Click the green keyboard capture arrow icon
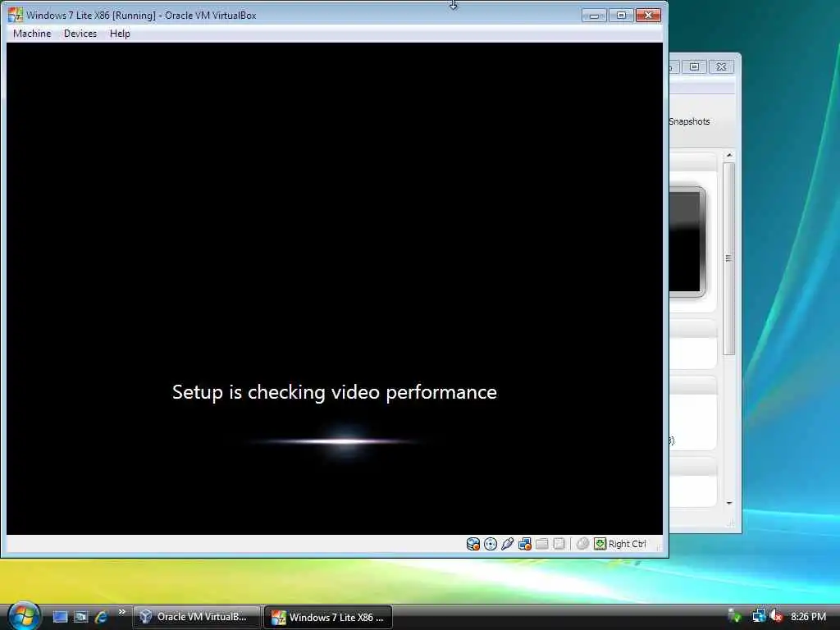The height and width of the screenshot is (630, 840). tap(600, 544)
